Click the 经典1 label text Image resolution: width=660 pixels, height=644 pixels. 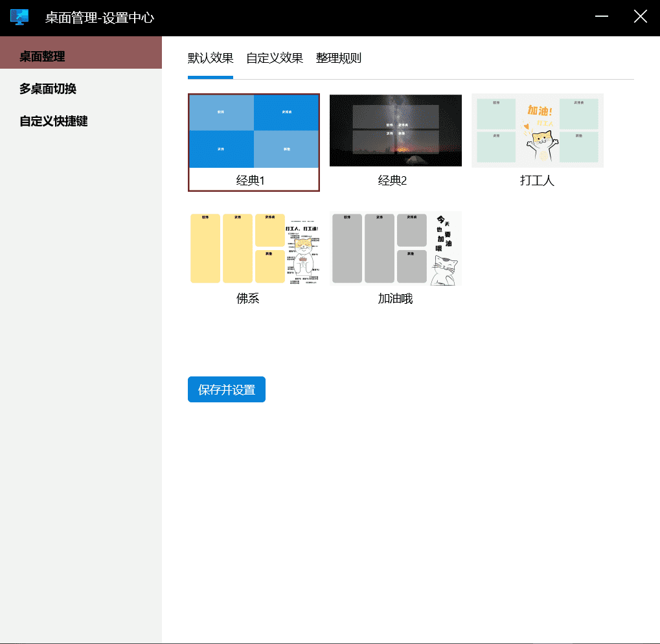[251, 181]
